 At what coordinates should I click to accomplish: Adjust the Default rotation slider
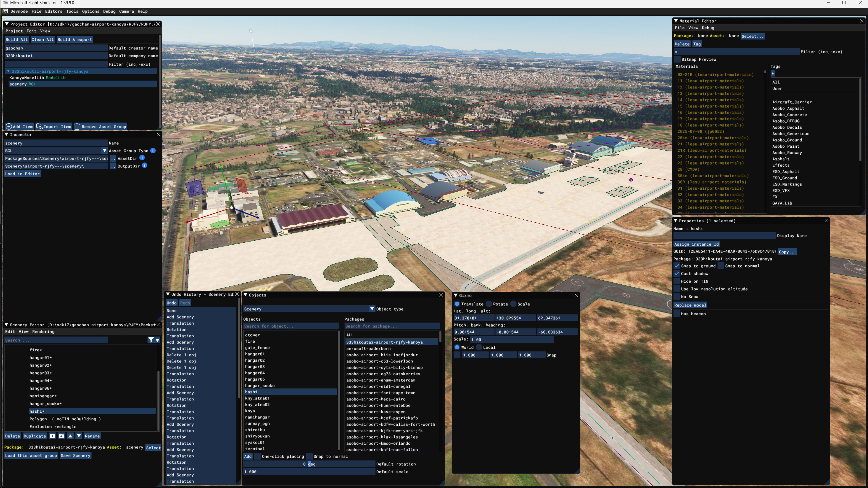309,464
